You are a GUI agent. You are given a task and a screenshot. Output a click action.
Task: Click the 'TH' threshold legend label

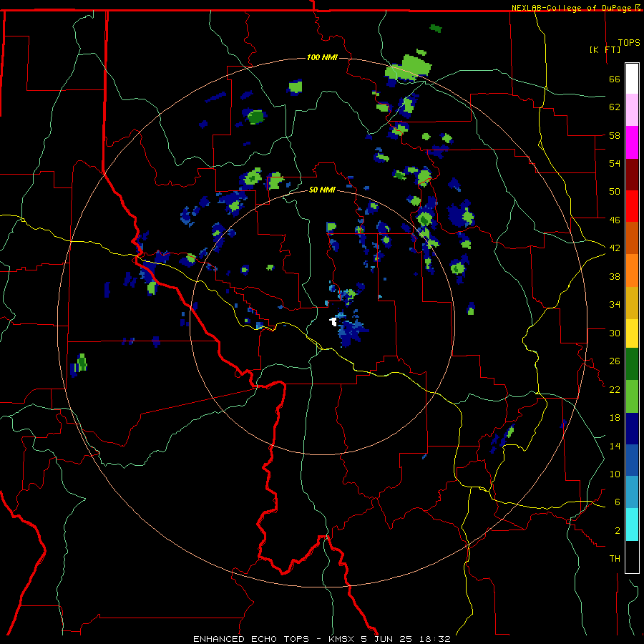click(x=615, y=559)
